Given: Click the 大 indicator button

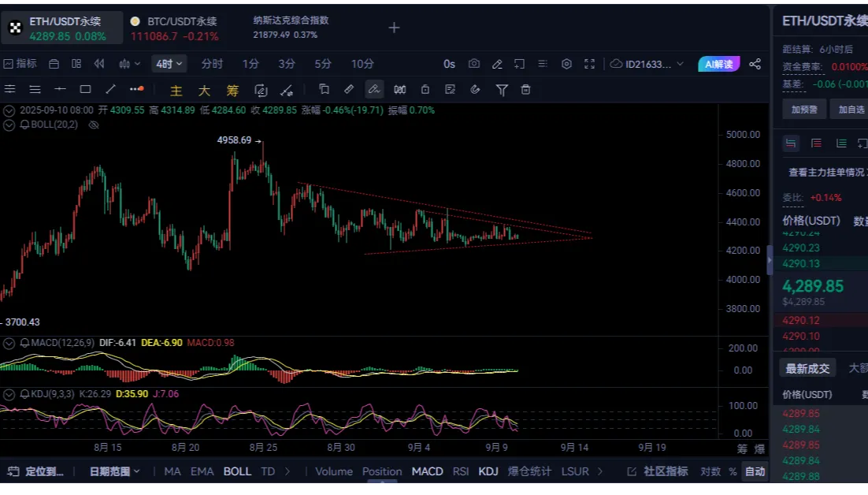Looking at the screenshot, I should tap(204, 91).
